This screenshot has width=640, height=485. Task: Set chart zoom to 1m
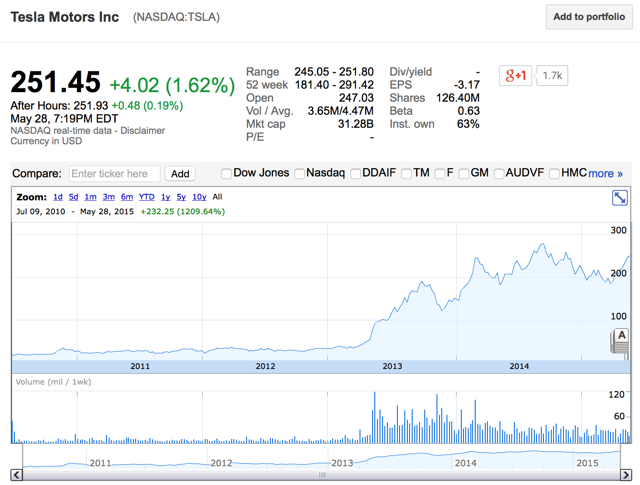(x=90, y=197)
